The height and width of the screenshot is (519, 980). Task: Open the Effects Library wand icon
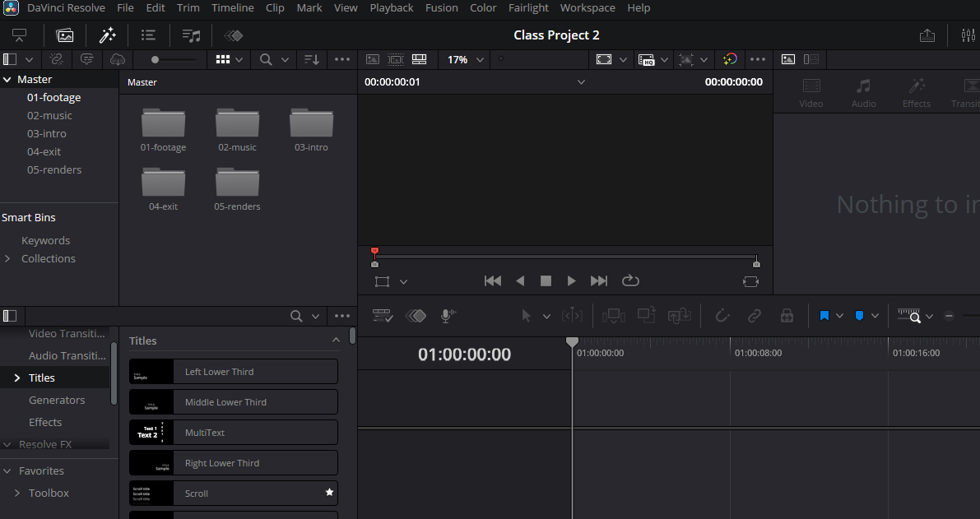point(108,35)
